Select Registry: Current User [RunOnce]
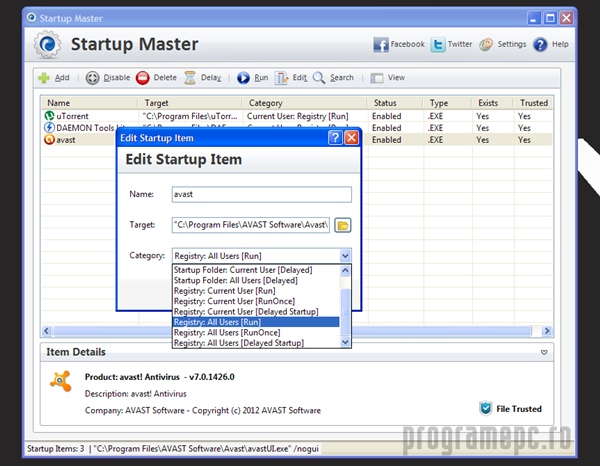 256,301
